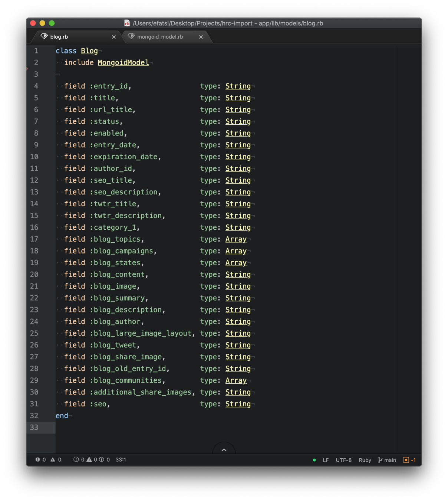The width and height of the screenshot is (448, 501).
Task: Click String type on the :title line
Action: 238,98
